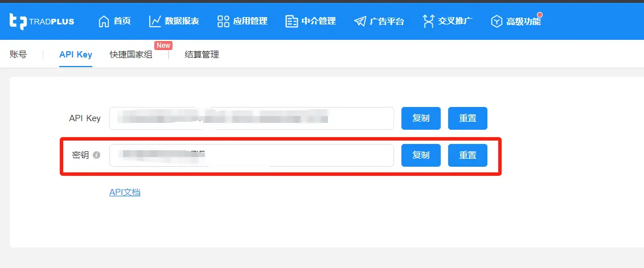Screen dimensions: 644x268
Task: Select the 应用管理 grid icon
Action: point(223,22)
